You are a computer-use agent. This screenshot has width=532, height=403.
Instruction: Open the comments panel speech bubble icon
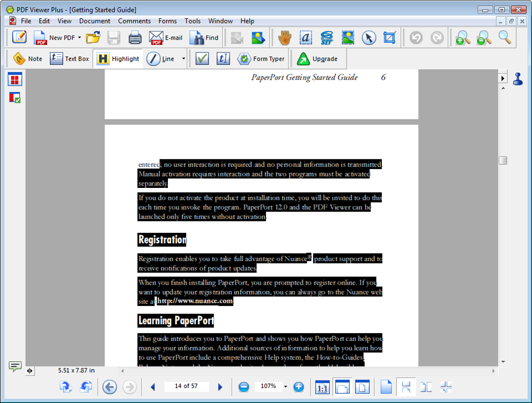pyautogui.click(x=15, y=366)
